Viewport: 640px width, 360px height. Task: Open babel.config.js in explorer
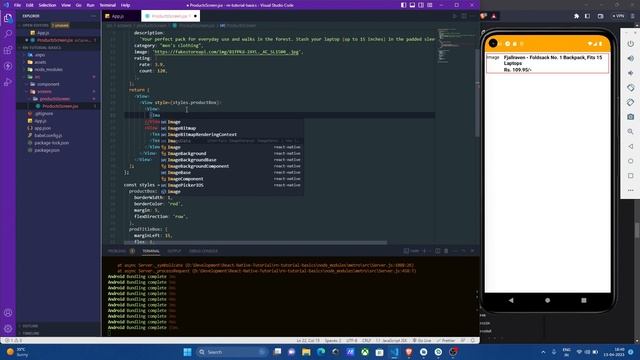tap(48, 136)
